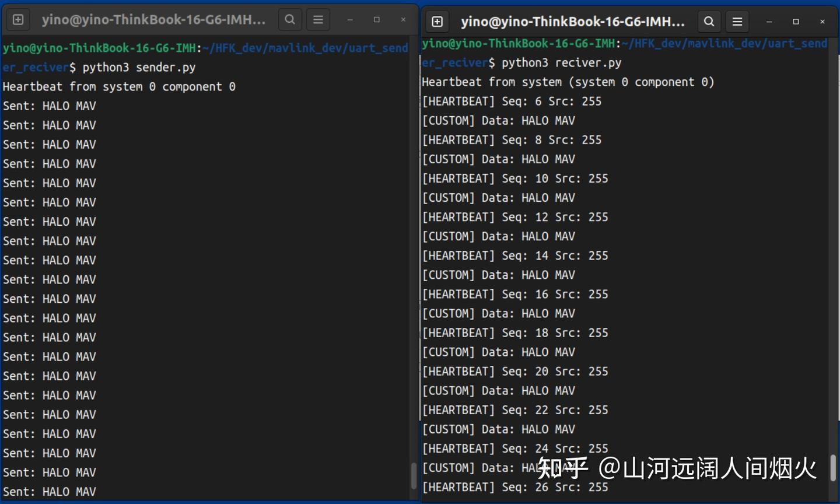Open a new tab in the receiver terminal
The image size is (840, 504).
point(437,22)
